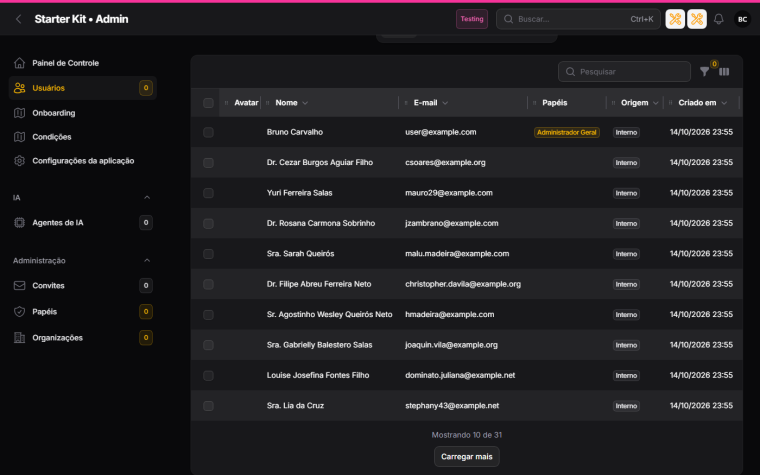The image size is (760, 475).
Task: Open Condições in sidebar
Action: (x=82, y=137)
